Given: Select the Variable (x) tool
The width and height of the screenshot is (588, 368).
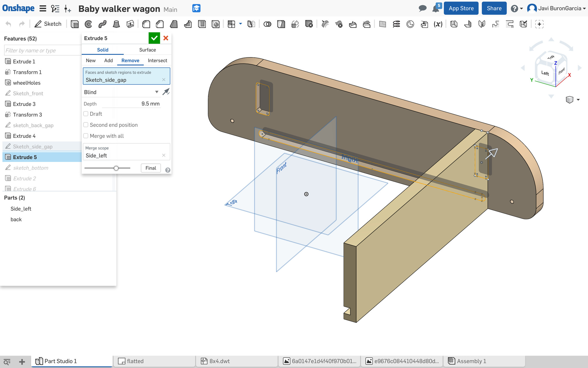Looking at the screenshot, I should 438,24.
